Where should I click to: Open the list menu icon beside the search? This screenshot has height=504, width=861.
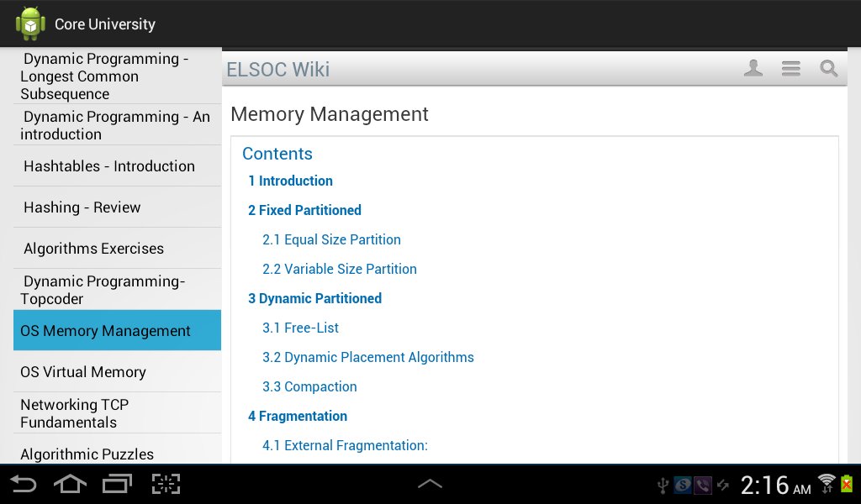791,69
